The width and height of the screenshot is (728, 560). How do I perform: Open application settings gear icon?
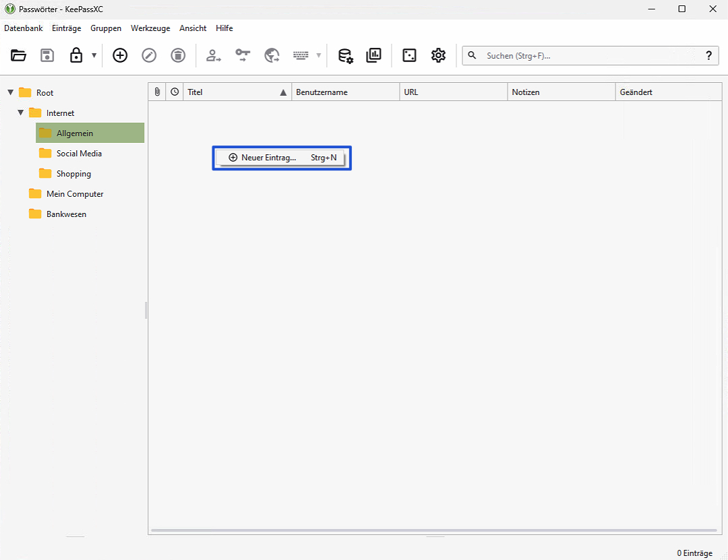(x=439, y=56)
